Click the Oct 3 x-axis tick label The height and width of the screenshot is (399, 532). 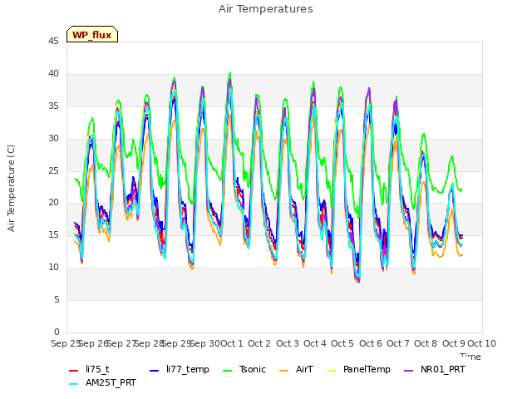(288, 343)
